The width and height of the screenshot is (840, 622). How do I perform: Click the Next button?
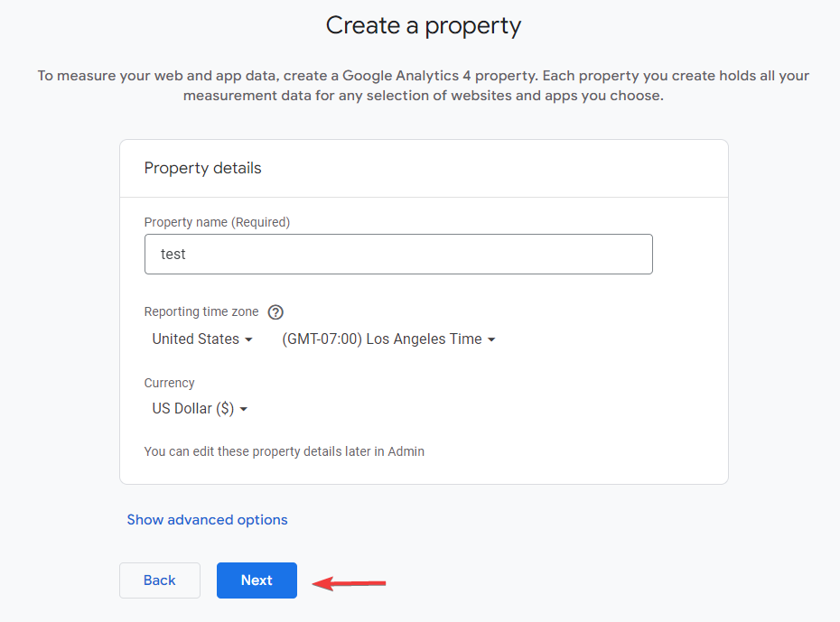(257, 580)
